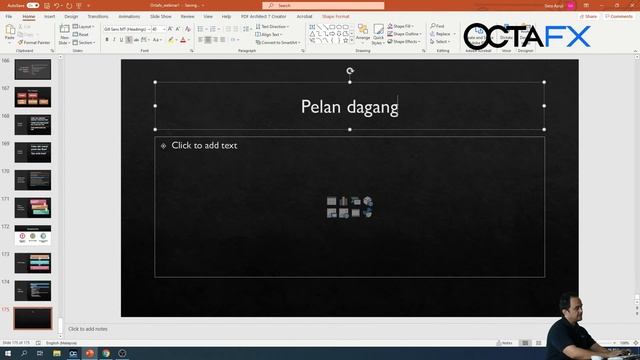
Task: Open Shape Effects dropdown
Action: pos(404,42)
